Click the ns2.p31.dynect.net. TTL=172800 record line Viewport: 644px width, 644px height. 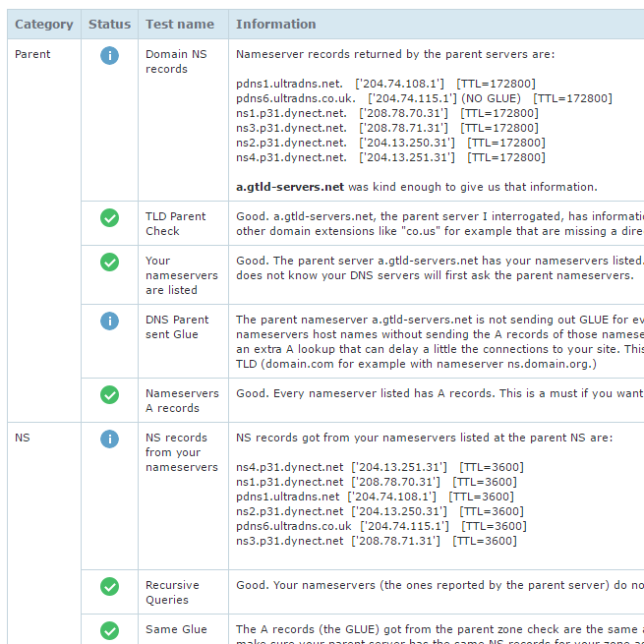390,143
